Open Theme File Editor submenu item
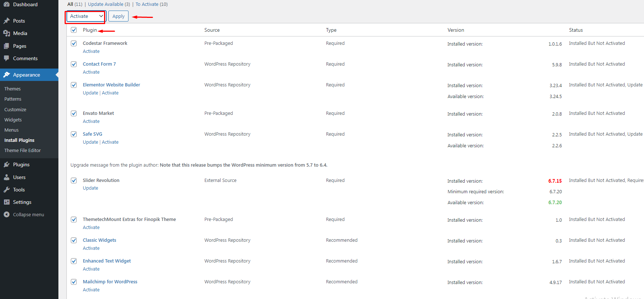This screenshot has height=299, width=644. tap(23, 150)
